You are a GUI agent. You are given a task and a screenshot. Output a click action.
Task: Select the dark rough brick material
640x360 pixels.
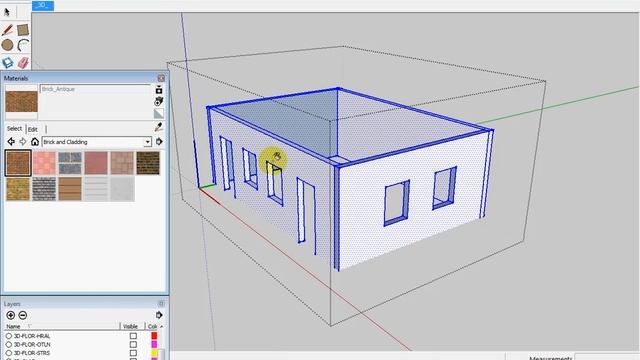(148, 163)
